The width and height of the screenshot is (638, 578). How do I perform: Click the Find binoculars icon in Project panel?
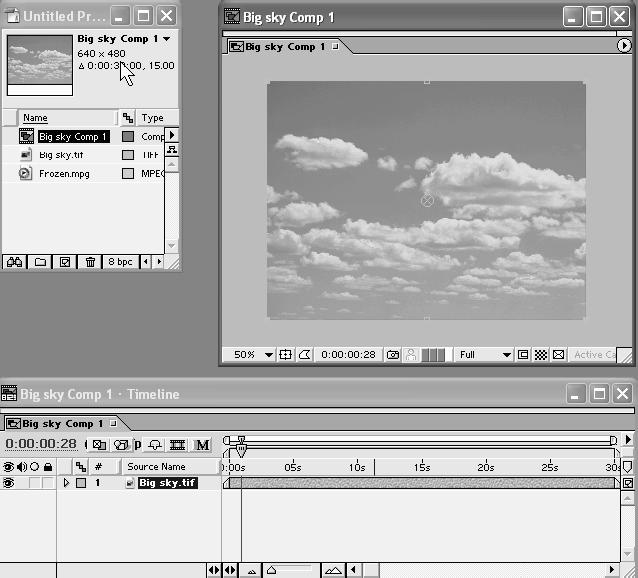(14, 262)
